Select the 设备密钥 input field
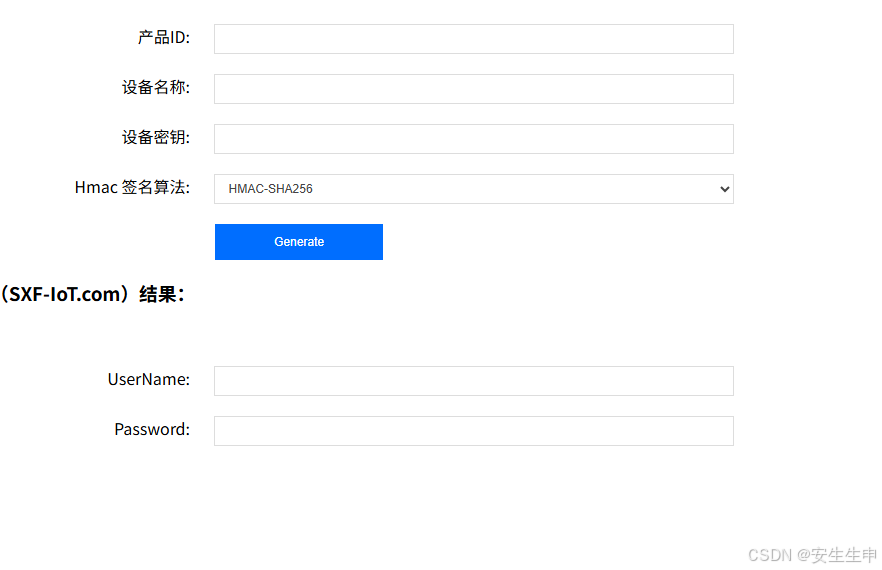This screenshot has width=882, height=570. pyautogui.click(x=474, y=139)
